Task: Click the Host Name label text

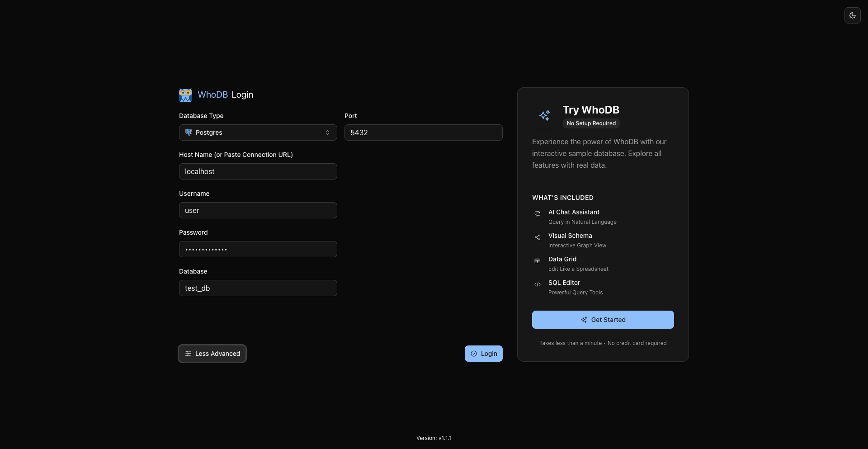Action: click(x=236, y=155)
